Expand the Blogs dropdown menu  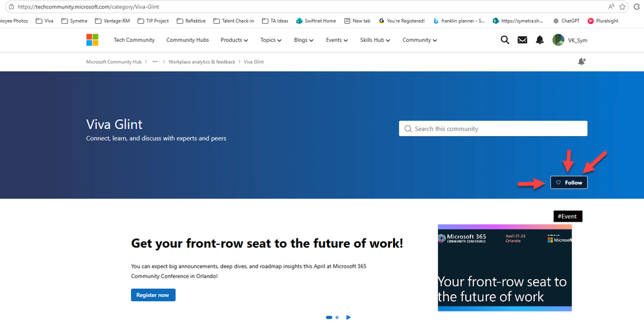[303, 40]
